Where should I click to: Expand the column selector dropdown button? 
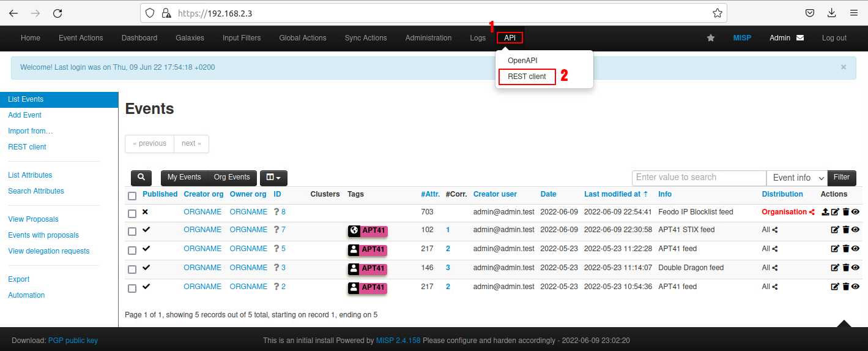(273, 178)
